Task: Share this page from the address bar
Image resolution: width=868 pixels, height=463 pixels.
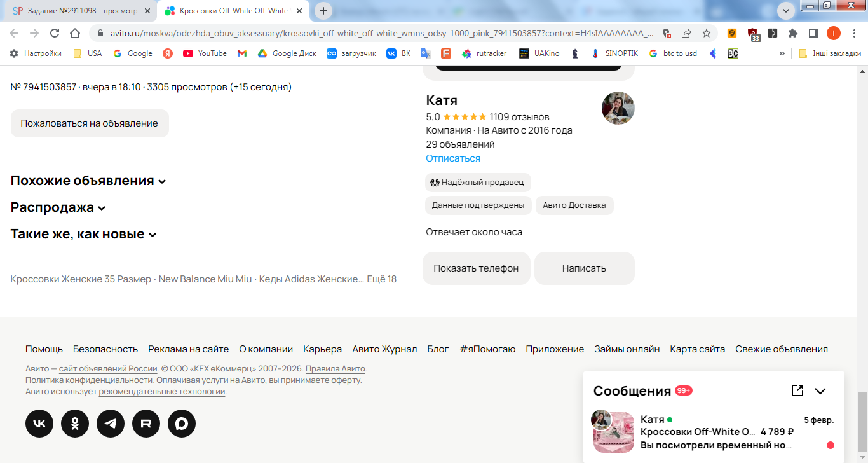Action: (x=686, y=33)
